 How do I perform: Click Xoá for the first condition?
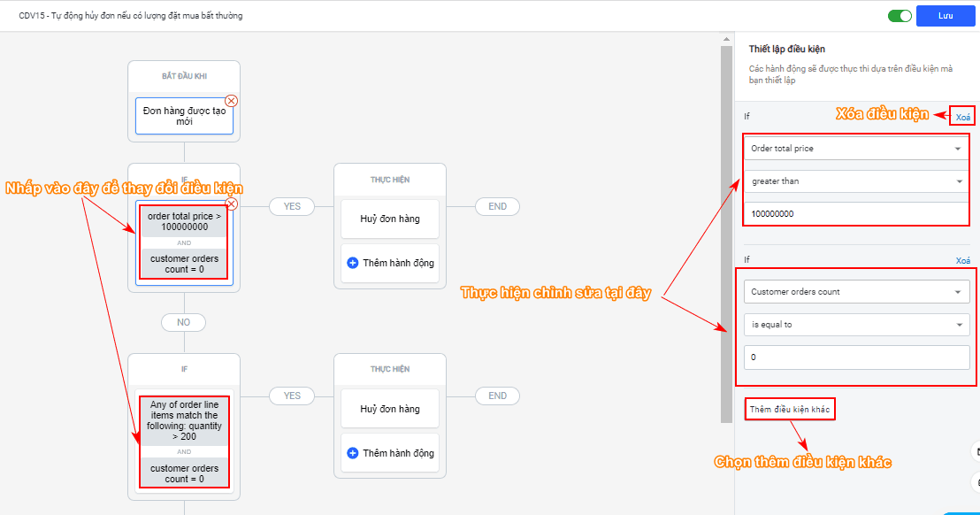click(x=962, y=117)
